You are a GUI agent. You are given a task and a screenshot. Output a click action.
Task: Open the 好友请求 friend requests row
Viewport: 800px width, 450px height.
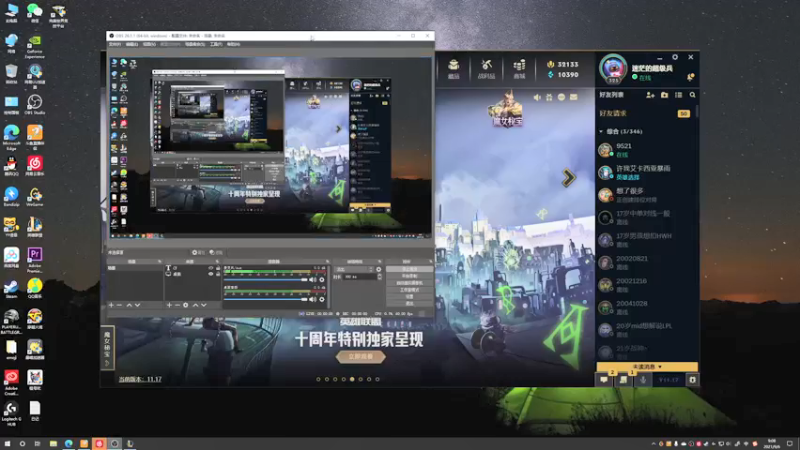click(x=645, y=113)
